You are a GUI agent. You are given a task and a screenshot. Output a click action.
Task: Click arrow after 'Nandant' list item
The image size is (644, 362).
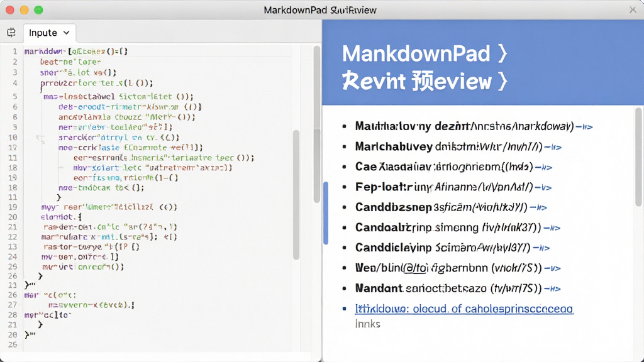(552, 288)
